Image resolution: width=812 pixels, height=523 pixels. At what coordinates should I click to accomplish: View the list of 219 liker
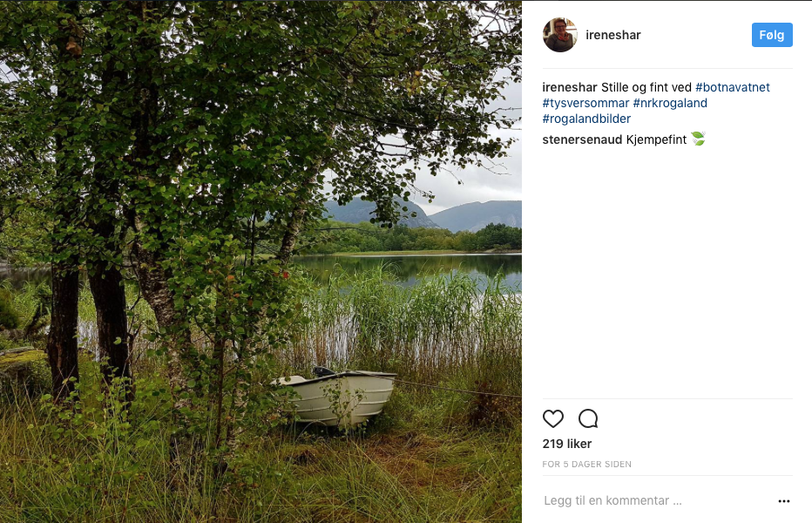pyautogui.click(x=566, y=444)
